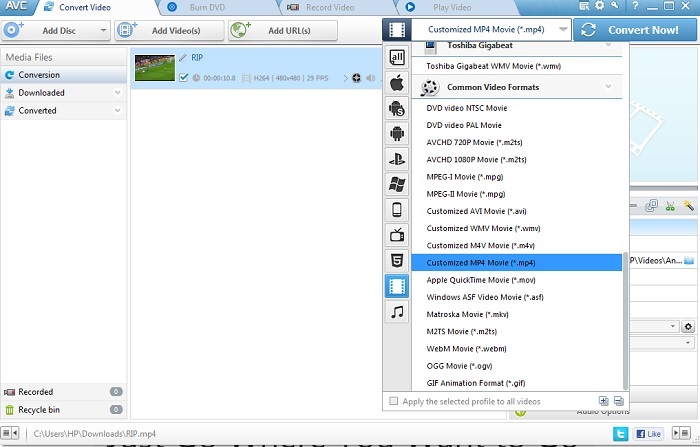Toggle the left panel collapse icon

coord(10,433)
